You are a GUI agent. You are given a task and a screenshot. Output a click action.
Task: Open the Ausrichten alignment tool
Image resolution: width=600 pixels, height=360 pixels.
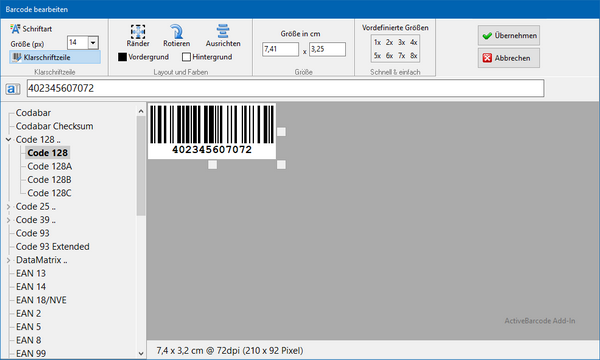[x=223, y=36]
